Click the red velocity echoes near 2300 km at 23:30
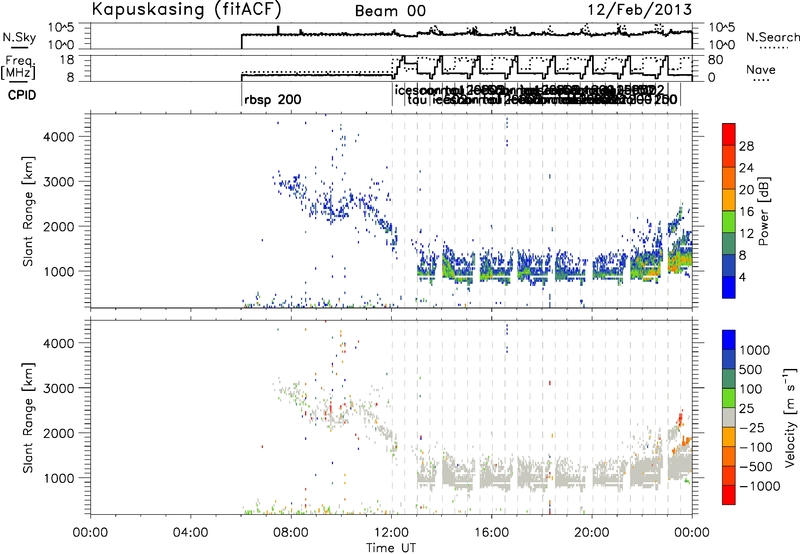800x554 pixels. click(x=680, y=418)
